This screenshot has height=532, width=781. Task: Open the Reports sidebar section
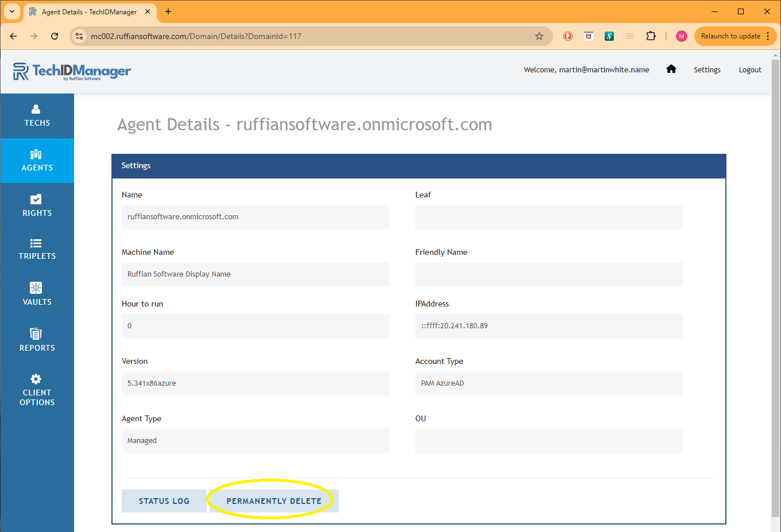pos(37,340)
